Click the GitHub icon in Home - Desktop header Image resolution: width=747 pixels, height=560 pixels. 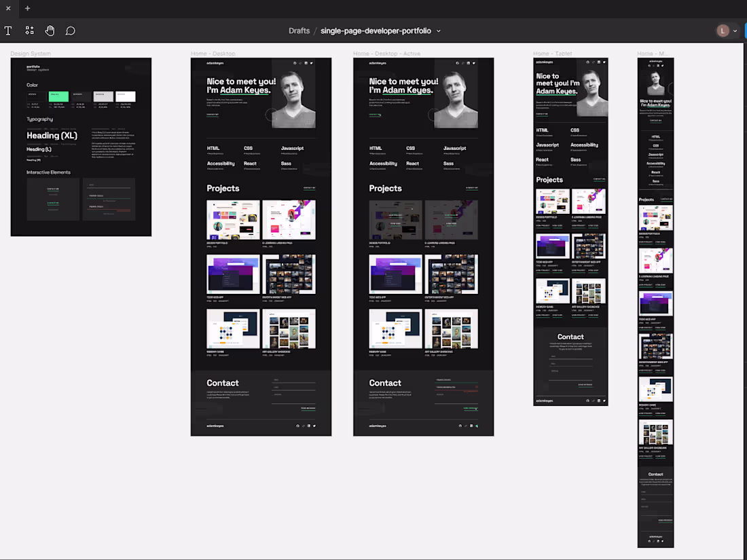click(x=295, y=62)
